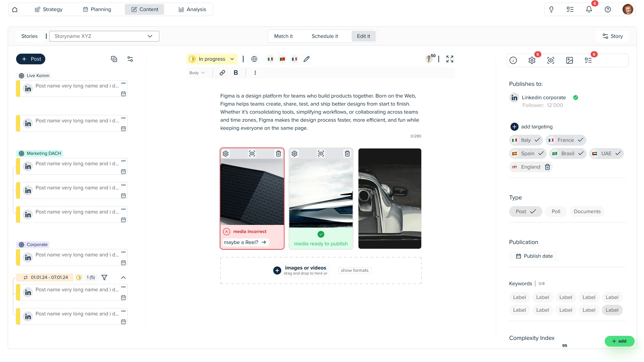Click the globe language icon
This screenshot has height=362, width=644.
tap(254, 59)
